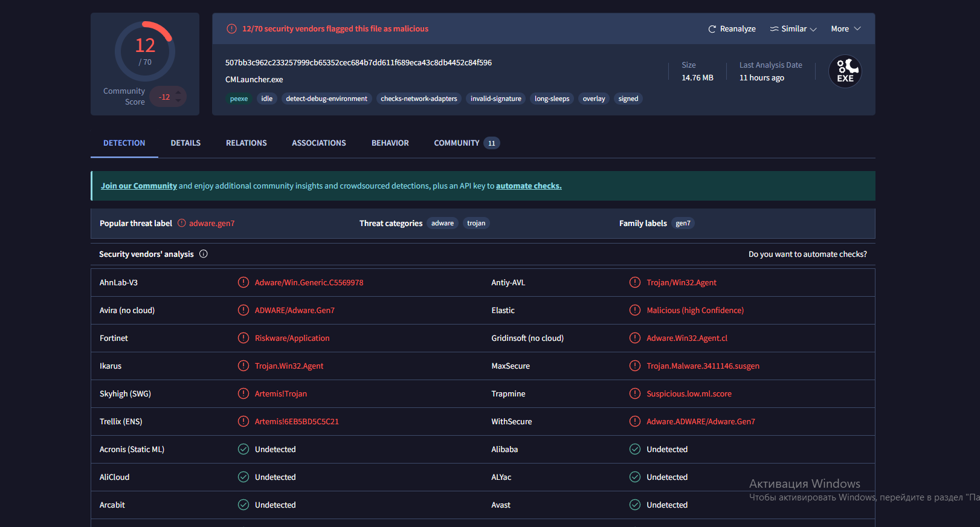Viewport: 980px width, 527px height.
Task: Follow the automate checks link
Action: click(529, 186)
